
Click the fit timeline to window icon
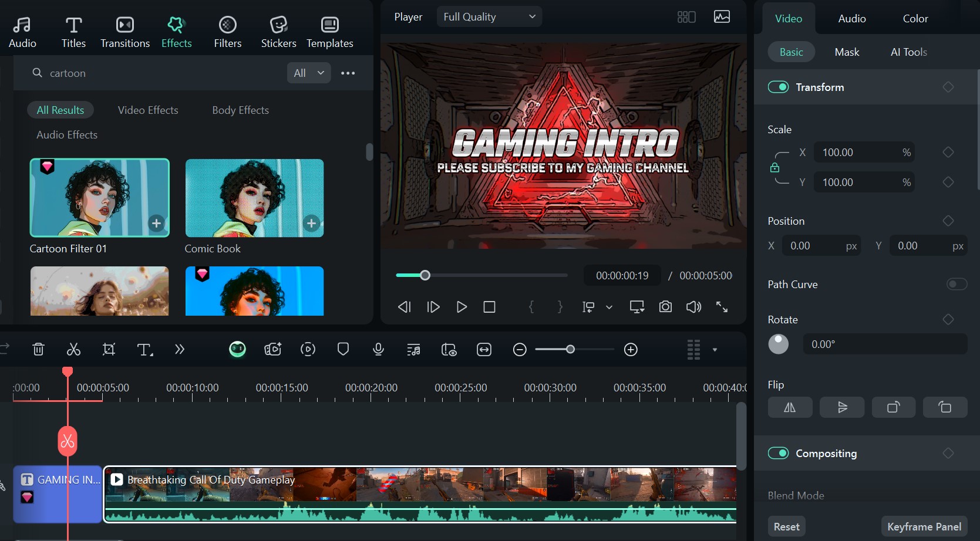pos(484,350)
